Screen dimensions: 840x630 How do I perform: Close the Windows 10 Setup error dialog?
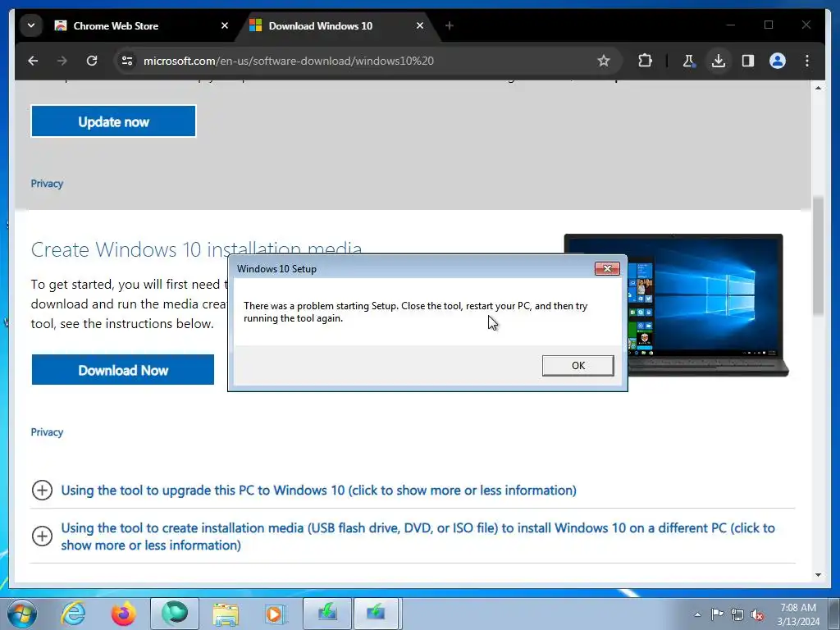click(607, 268)
